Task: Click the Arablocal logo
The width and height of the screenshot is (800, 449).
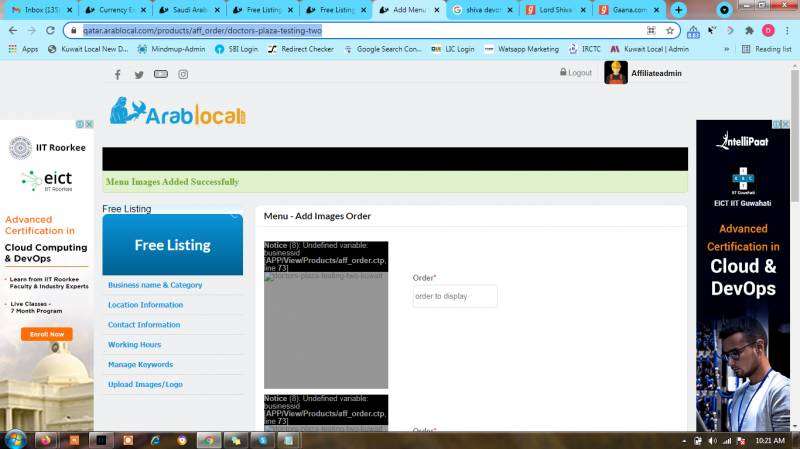Action: click(178, 111)
